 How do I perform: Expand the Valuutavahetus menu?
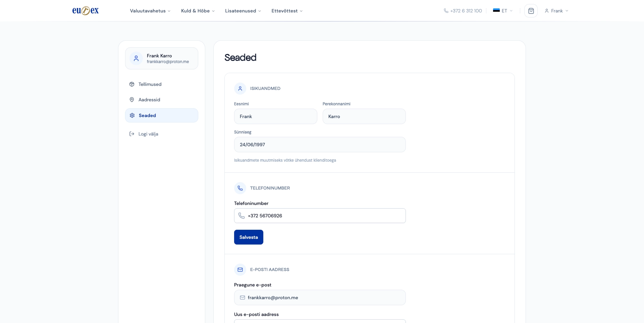150,11
